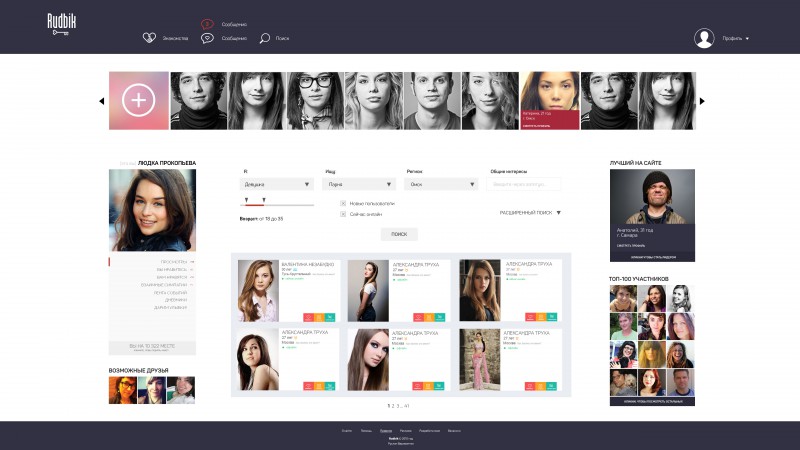Toggle the Сейчас онлайн checkbox
This screenshot has height=450, width=800.
(x=343, y=214)
